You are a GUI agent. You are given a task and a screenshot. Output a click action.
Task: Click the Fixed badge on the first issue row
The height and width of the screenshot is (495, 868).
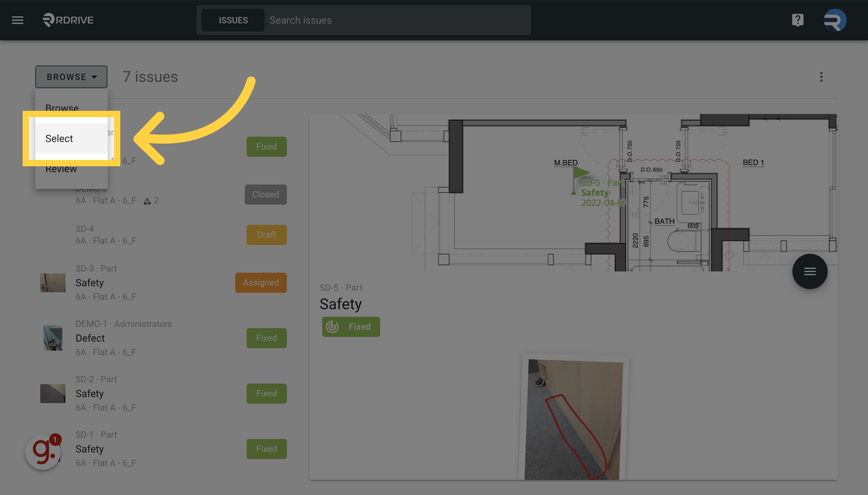click(266, 146)
